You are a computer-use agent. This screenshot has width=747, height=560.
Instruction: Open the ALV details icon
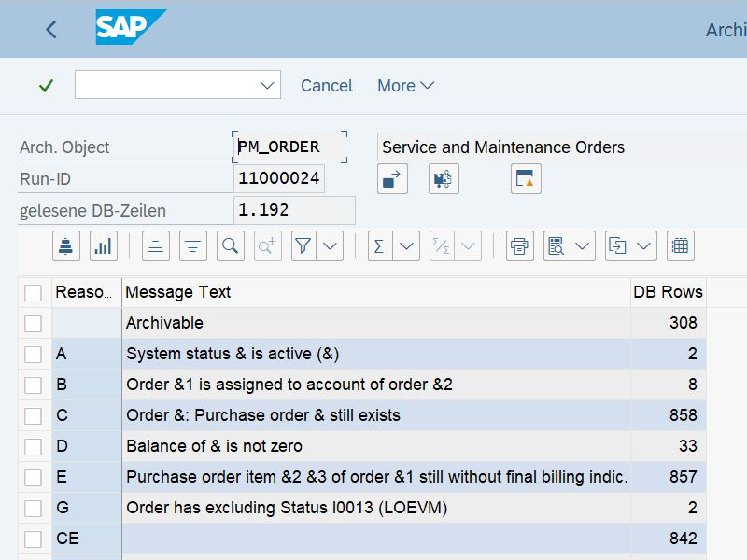[x=65, y=246]
